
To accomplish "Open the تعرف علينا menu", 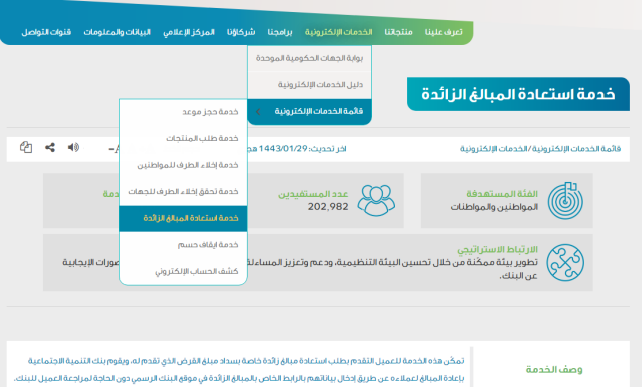I will 443,32.
